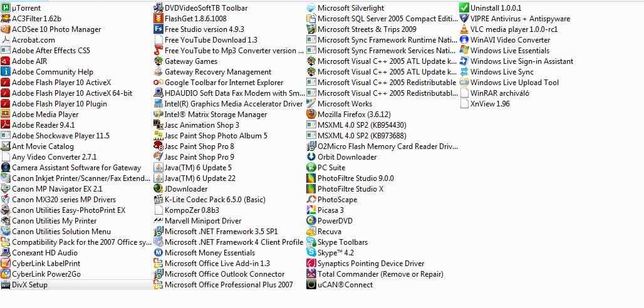Click the K-Lite Codec Pack icon
Image resolution: width=644 pixels, height=308 pixels.
pyautogui.click(x=158, y=200)
